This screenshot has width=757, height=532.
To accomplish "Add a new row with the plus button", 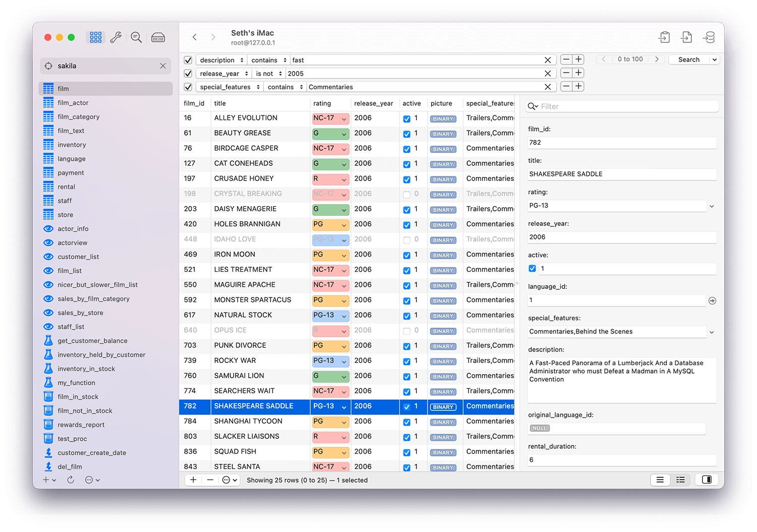I will click(x=193, y=480).
